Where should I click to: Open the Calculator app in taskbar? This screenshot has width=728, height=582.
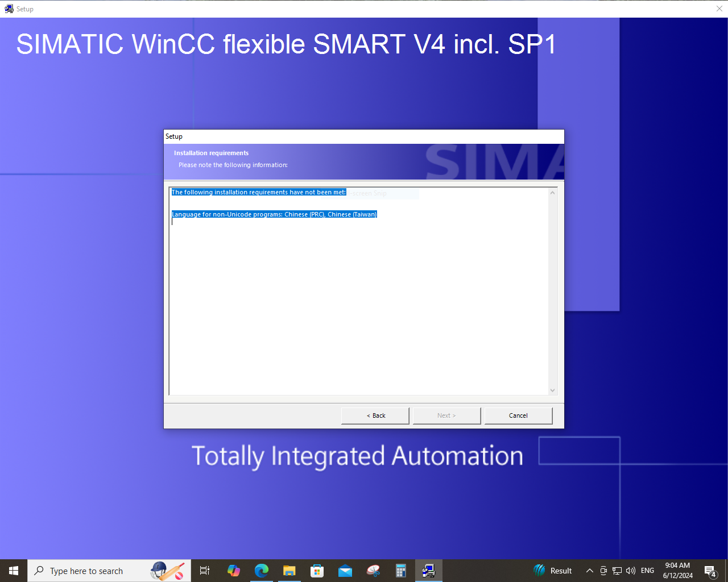(401, 571)
